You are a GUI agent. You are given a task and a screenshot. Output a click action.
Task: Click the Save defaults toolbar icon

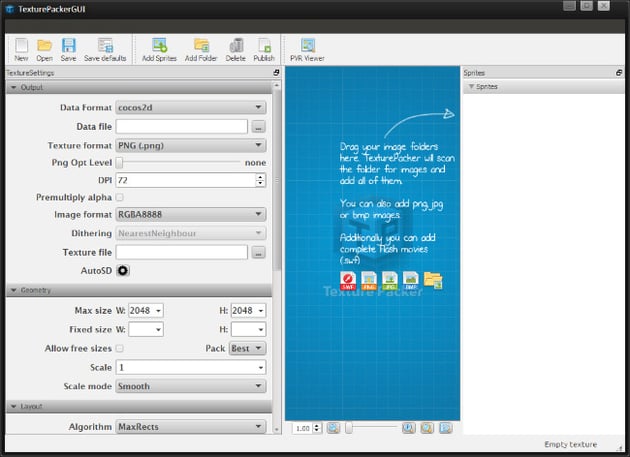(105, 49)
